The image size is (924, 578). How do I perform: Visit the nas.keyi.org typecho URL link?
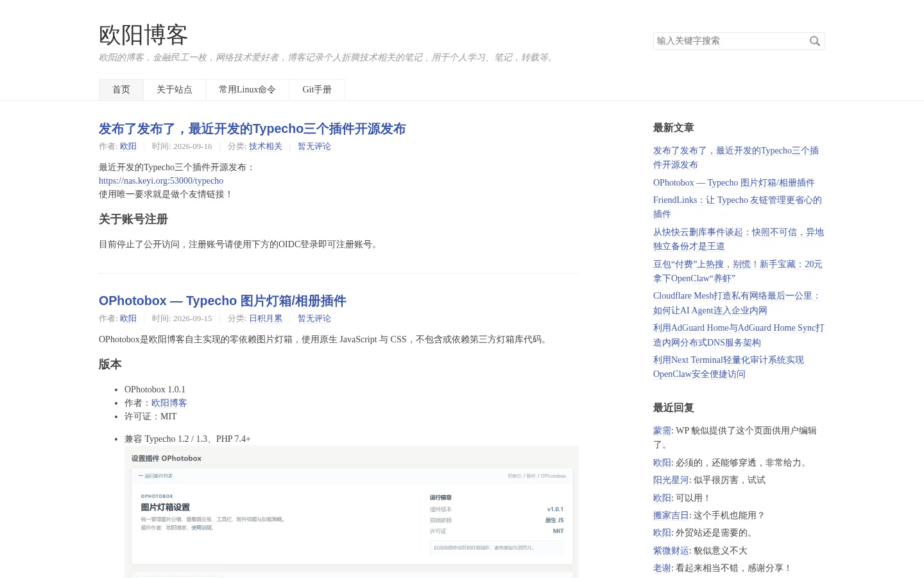tap(161, 181)
